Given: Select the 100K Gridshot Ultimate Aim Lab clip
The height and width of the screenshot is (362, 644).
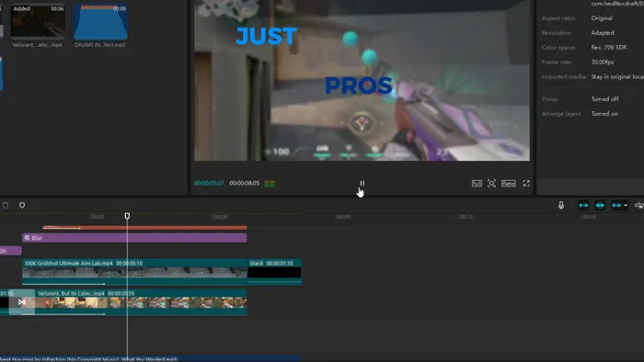Looking at the screenshot, I should (134, 271).
